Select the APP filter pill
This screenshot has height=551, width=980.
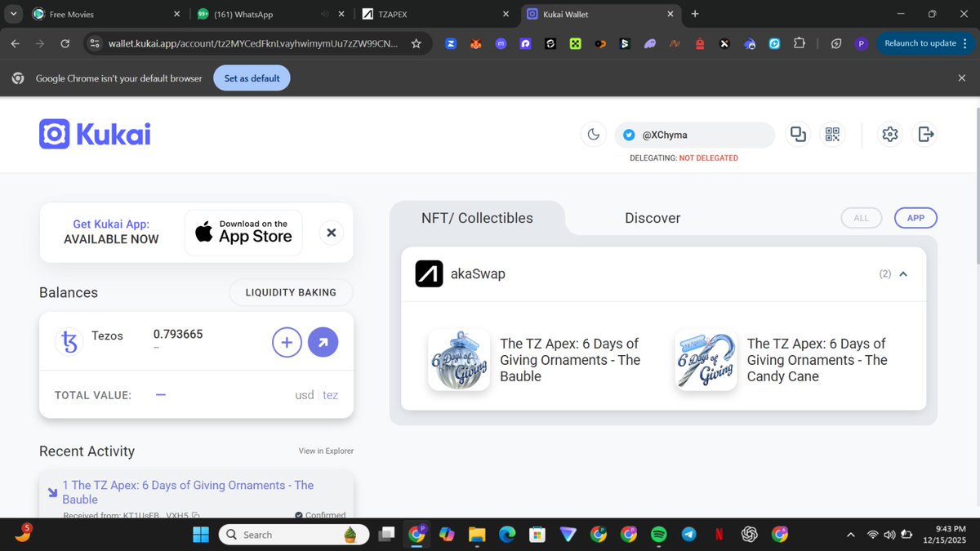coord(915,218)
